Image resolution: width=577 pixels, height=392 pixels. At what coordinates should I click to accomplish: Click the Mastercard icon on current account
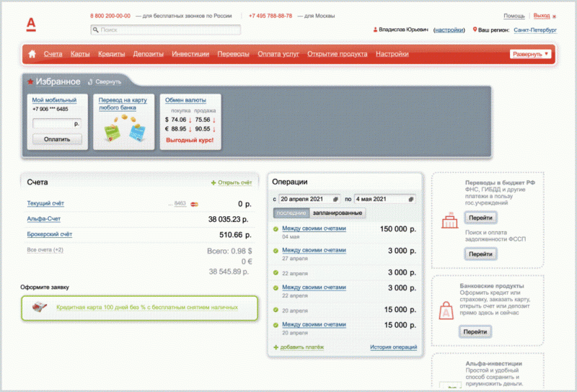[194, 205]
